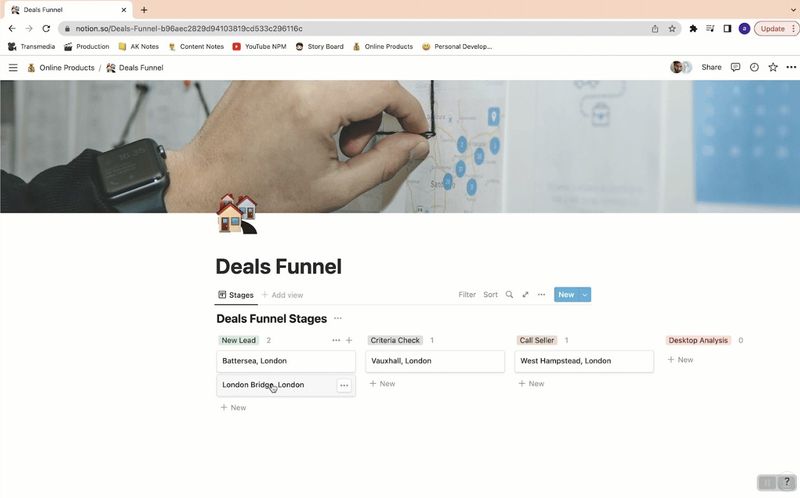View page updates history clock icon

coord(754,68)
